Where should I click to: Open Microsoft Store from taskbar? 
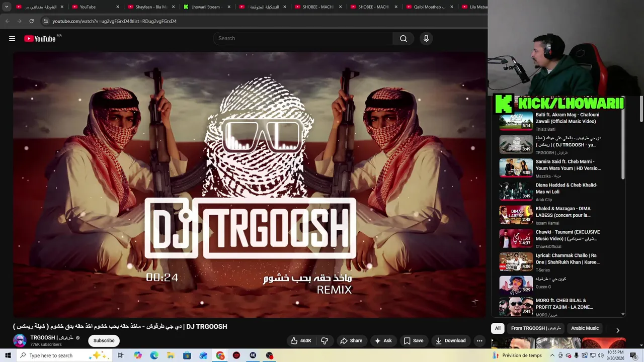[x=187, y=355]
